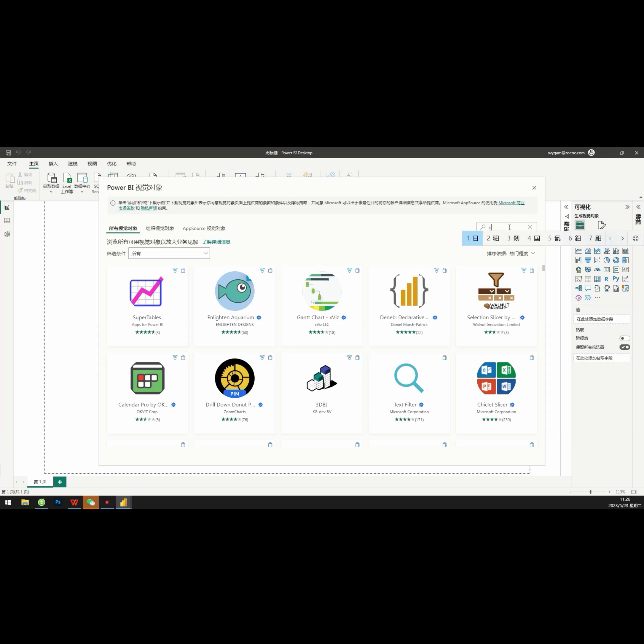Choose the card (123) visual icon
This screenshot has width=644, height=644.
point(607,270)
